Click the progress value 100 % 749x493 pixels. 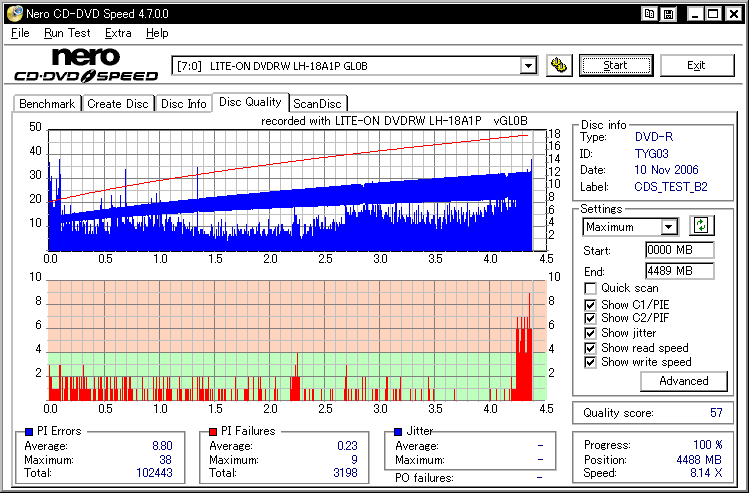[x=707, y=445]
